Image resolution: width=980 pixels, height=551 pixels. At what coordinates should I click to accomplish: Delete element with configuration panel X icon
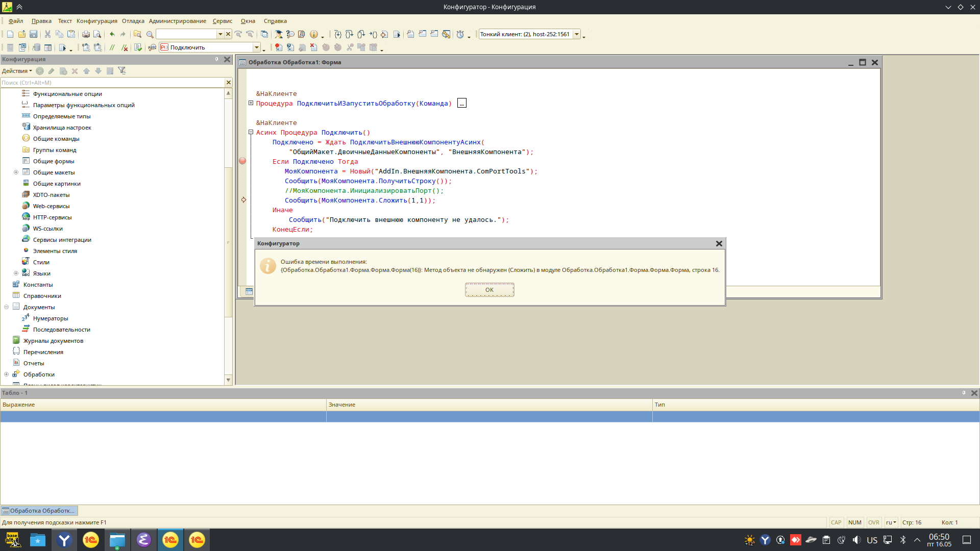pos(75,71)
